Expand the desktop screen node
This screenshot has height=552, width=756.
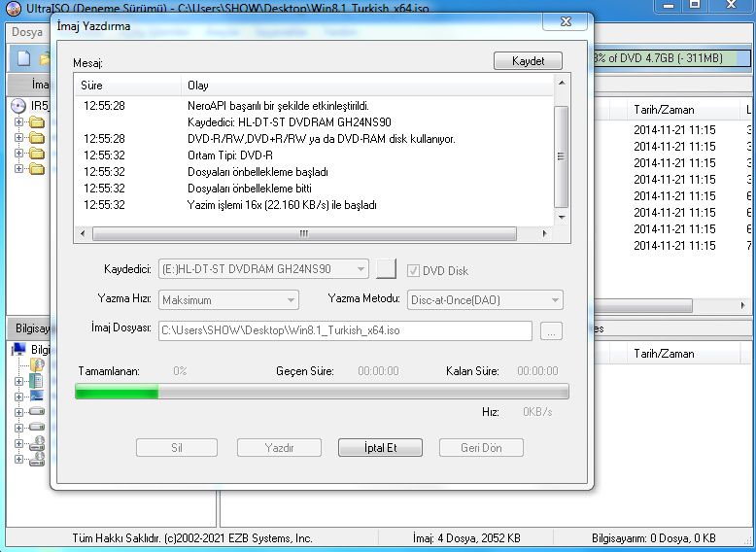tap(18, 397)
